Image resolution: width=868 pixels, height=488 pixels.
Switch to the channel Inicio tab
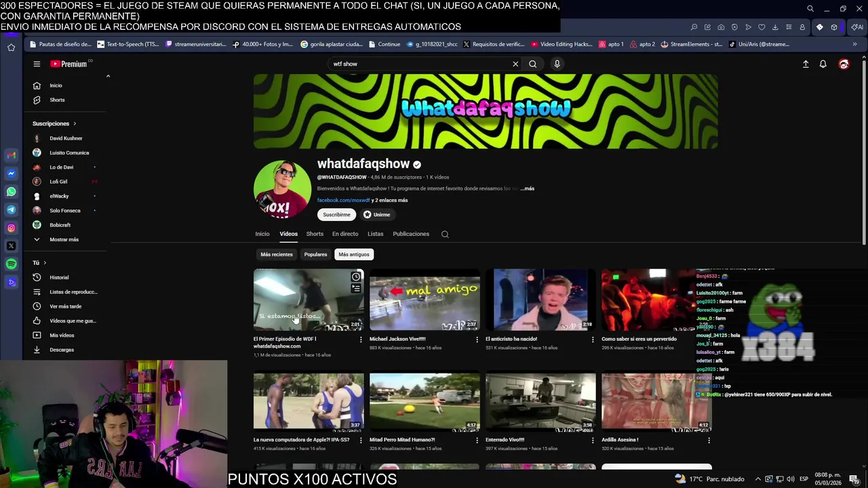(262, 234)
